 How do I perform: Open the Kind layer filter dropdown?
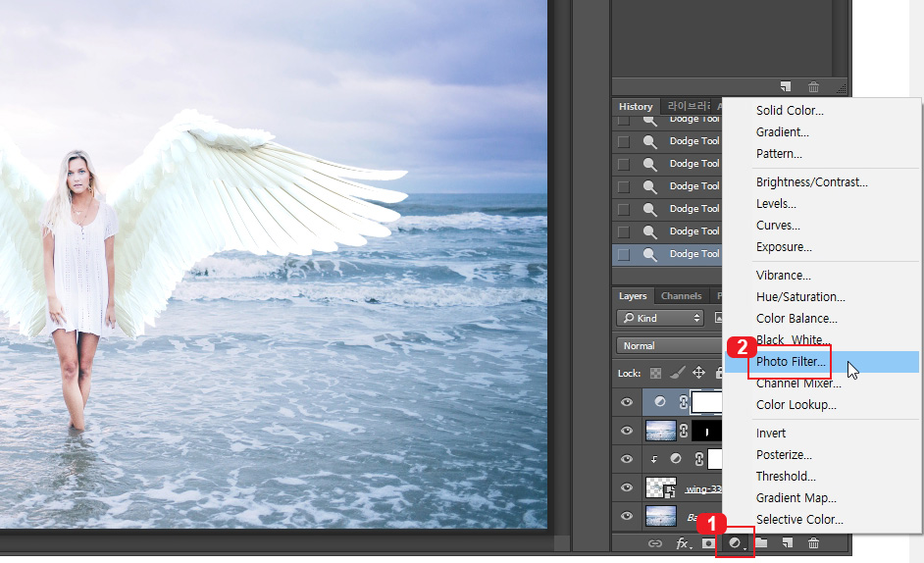point(660,318)
